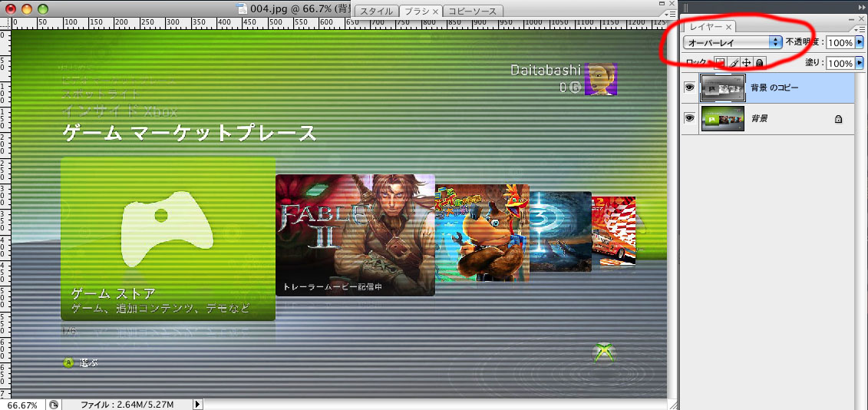Click the status bar preview icon beside zoom
Screen dimensions: 868x410
[53, 405]
